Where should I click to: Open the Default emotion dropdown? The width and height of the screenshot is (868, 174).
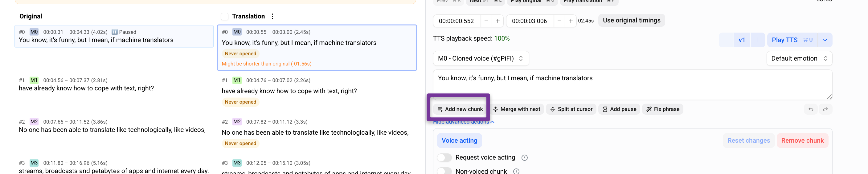tap(799, 58)
